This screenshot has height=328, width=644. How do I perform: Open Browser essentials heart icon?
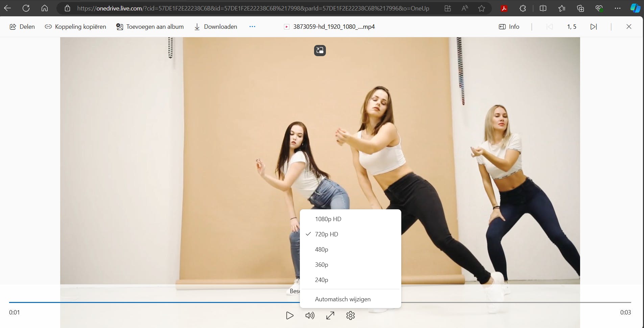(x=599, y=8)
